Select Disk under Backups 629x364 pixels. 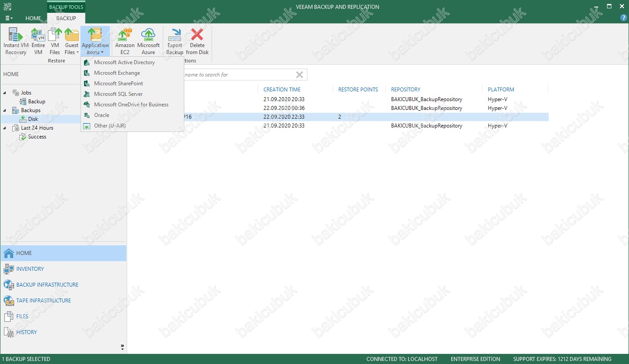coord(33,119)
